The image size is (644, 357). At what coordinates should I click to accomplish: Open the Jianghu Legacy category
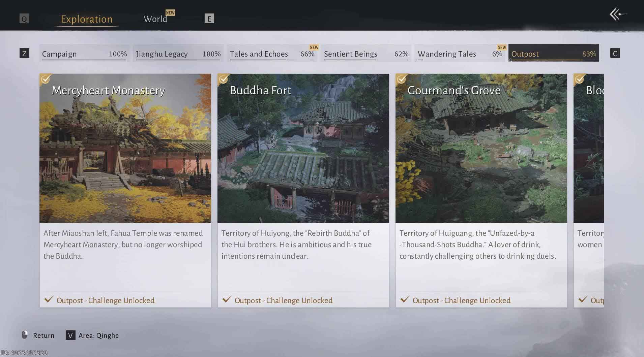[x=178, y=53]
